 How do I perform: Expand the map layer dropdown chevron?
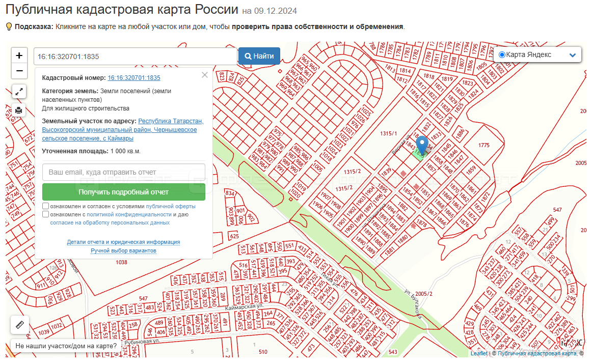572,55
